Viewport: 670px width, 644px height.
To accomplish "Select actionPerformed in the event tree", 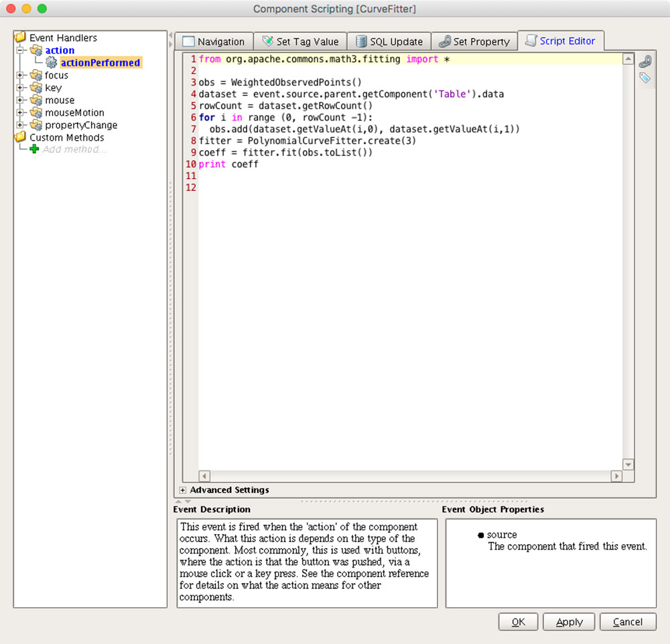I will pos(100,62).
